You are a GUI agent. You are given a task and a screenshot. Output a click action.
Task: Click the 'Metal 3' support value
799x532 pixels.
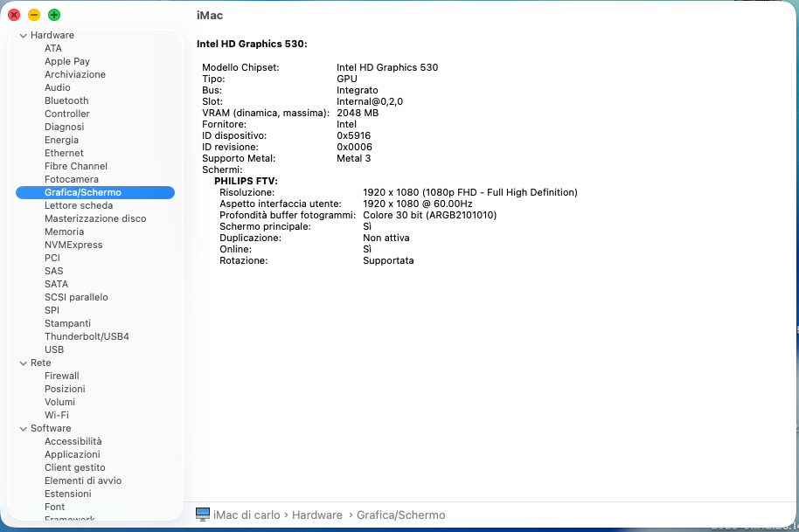(354, 158)
